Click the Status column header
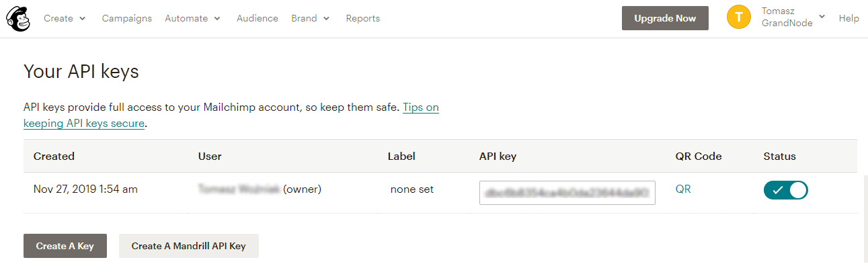This screenshot has width=868, height=264. (x=780, y=156)
